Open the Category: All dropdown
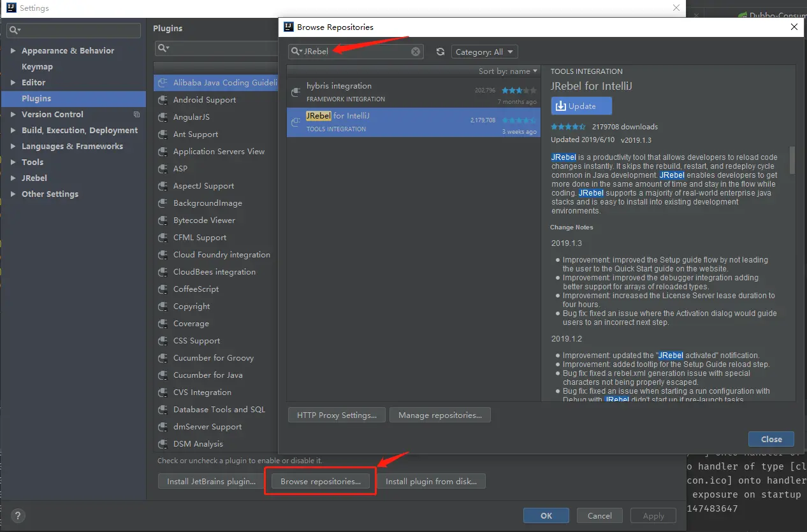The width and height of the screenshot is (807, 532). tap(484, 52)
